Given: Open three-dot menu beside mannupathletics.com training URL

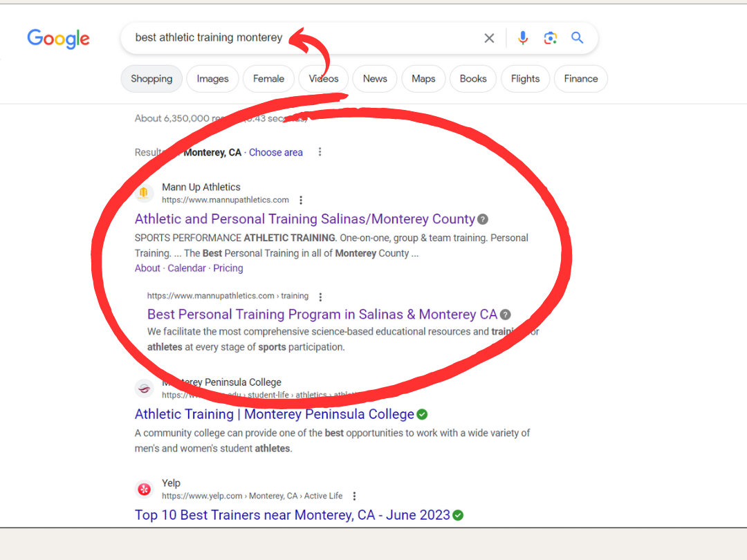Looking at the screenshot, I should tap(320, 297).
